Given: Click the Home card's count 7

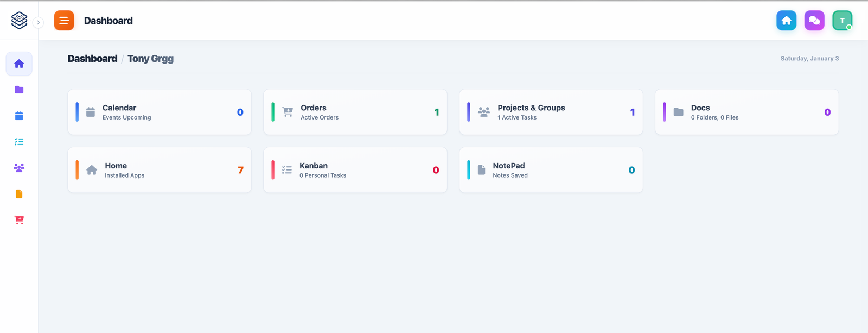Looking at the screenshot, I should [240, 170].
